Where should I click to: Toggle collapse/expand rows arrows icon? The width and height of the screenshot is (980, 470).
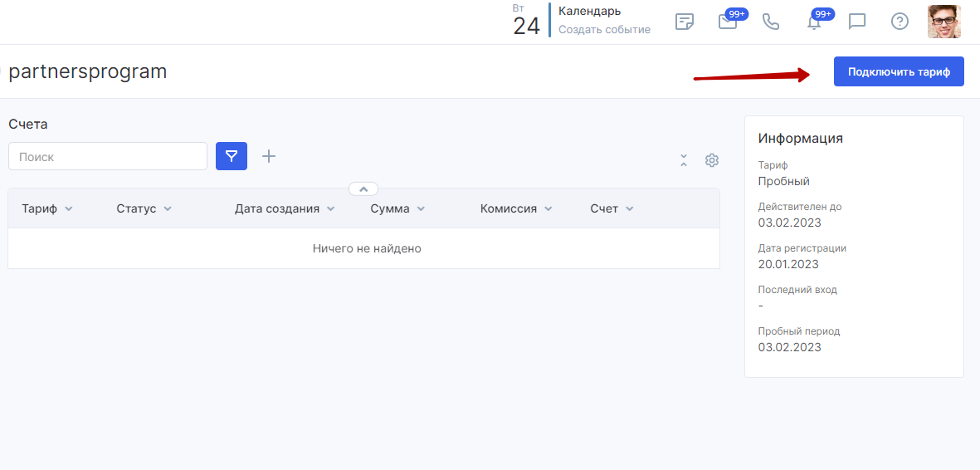click(x=684, y=160)
